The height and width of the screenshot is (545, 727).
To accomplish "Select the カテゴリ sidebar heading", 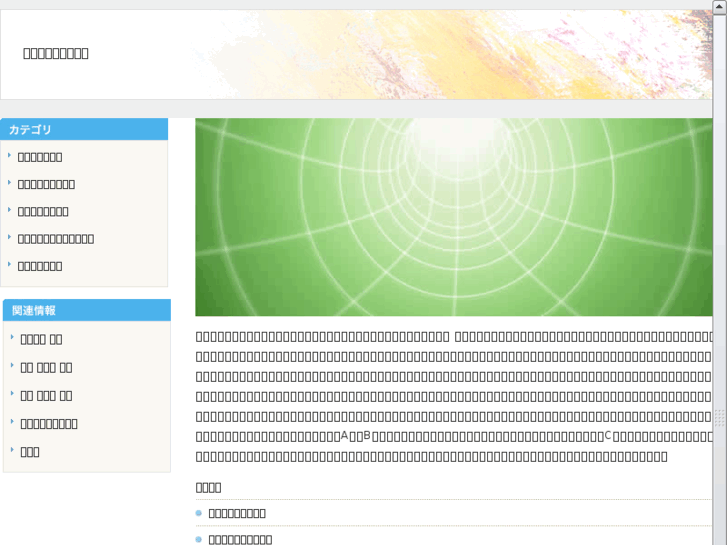I will click(x=84, y=129).
